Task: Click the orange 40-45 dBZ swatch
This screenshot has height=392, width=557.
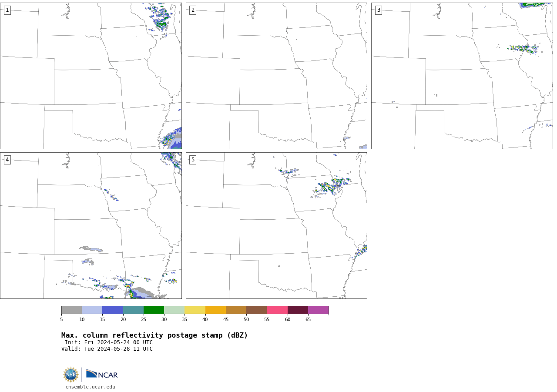Action: [x=215, y=310]
